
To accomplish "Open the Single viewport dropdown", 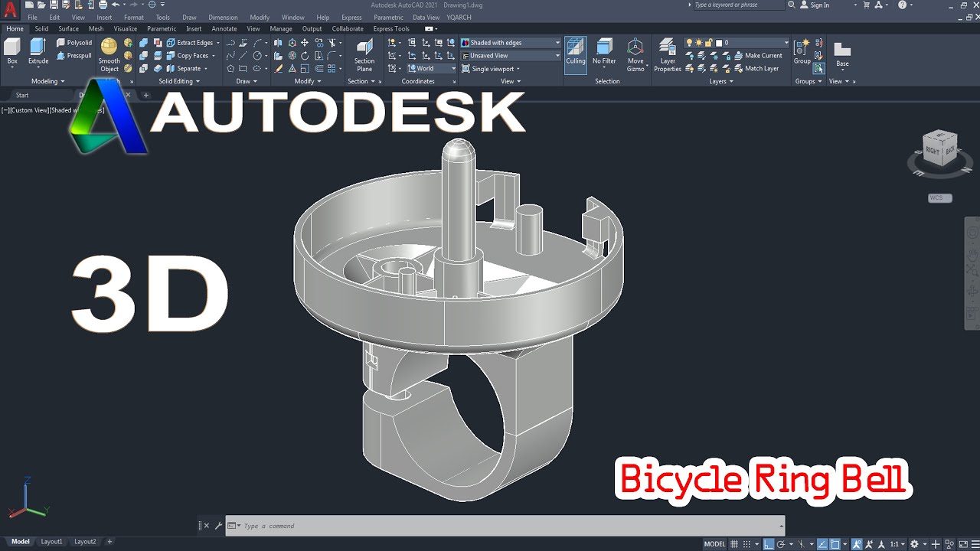I will click(491, 68).
